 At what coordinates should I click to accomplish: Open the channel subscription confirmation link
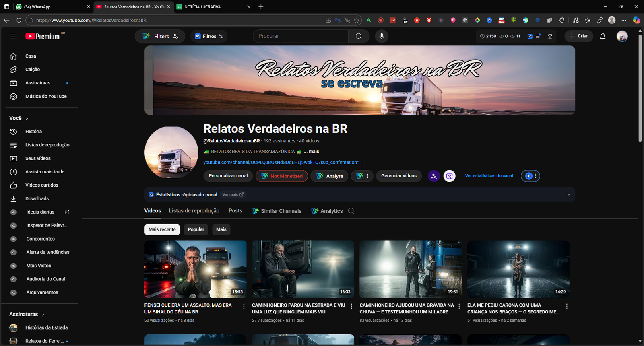tap(283, 163)
